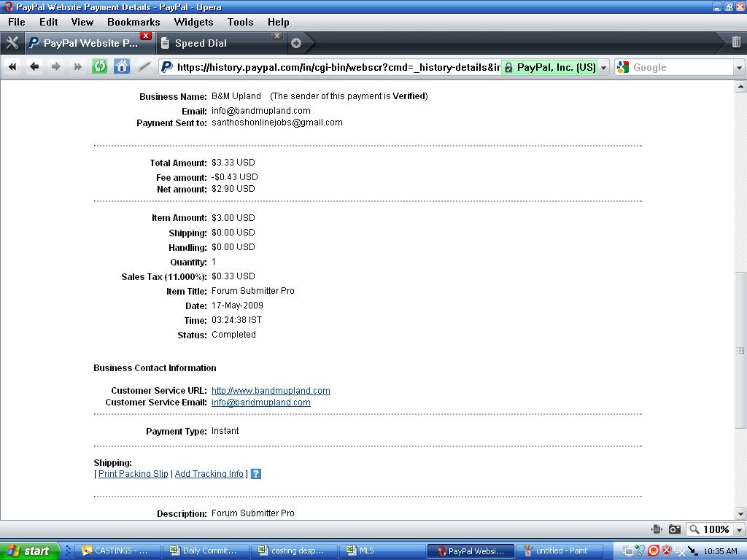Click in the address URL field
Viewport: 747px width, 560px height.
coord(338,68)
